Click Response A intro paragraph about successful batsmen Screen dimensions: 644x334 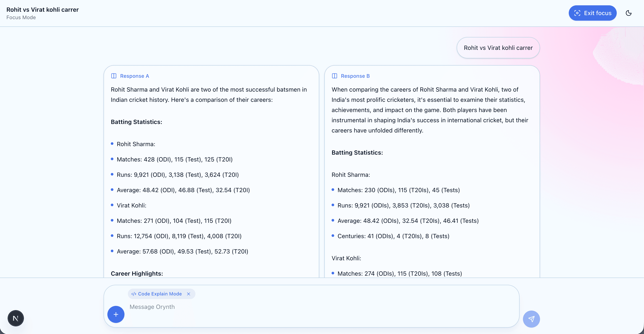209,95
